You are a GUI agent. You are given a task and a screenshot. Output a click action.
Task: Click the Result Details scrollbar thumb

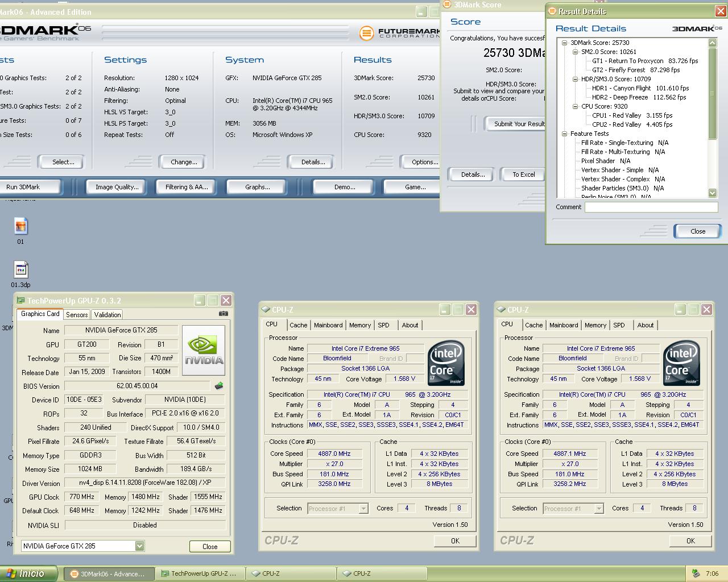click(x=713, y=93)
